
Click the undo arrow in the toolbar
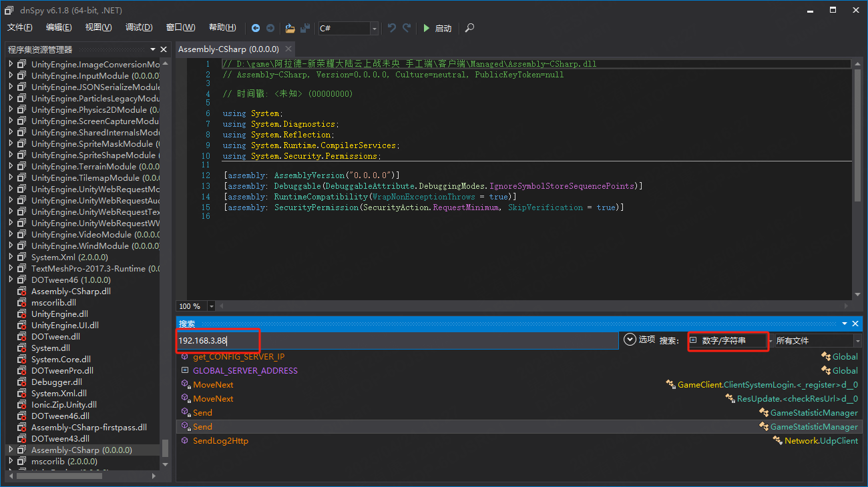pyautogui.click(x=392, y=28)
